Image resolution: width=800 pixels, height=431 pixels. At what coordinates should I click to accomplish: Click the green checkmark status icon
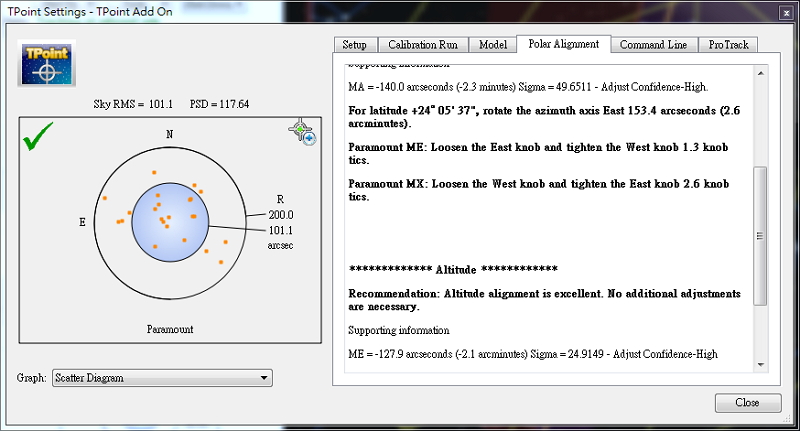point(38,136)
